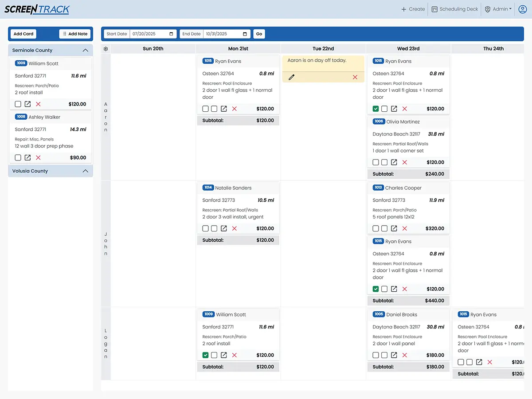Open the calendar settings gear icon

point(106,49)
